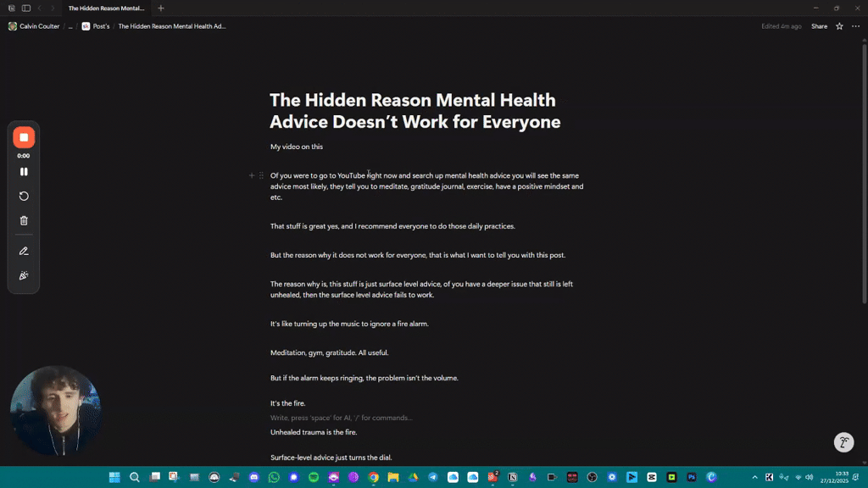Open Photoshop from the taskbar
868x488 pixels.
tap(693, 477)
